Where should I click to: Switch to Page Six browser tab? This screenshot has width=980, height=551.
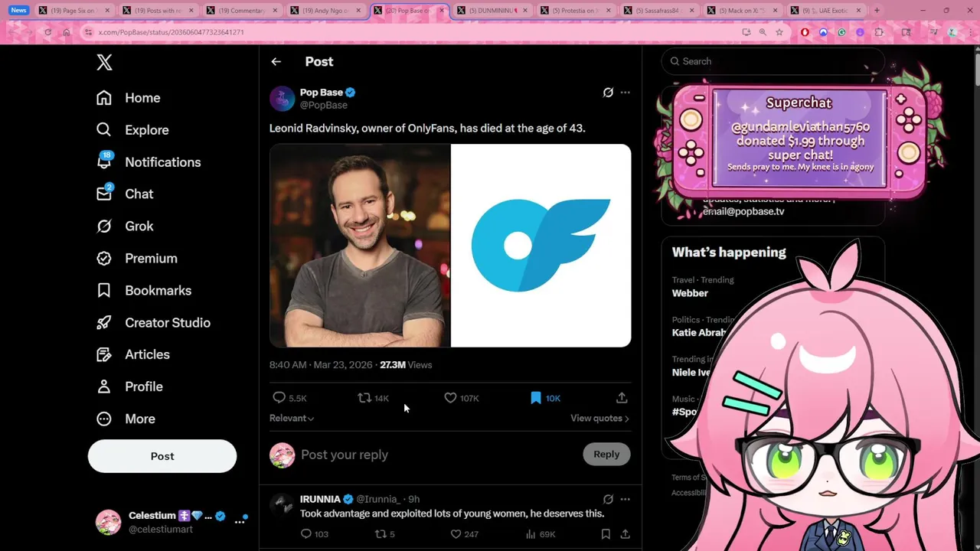click(75, 11)
